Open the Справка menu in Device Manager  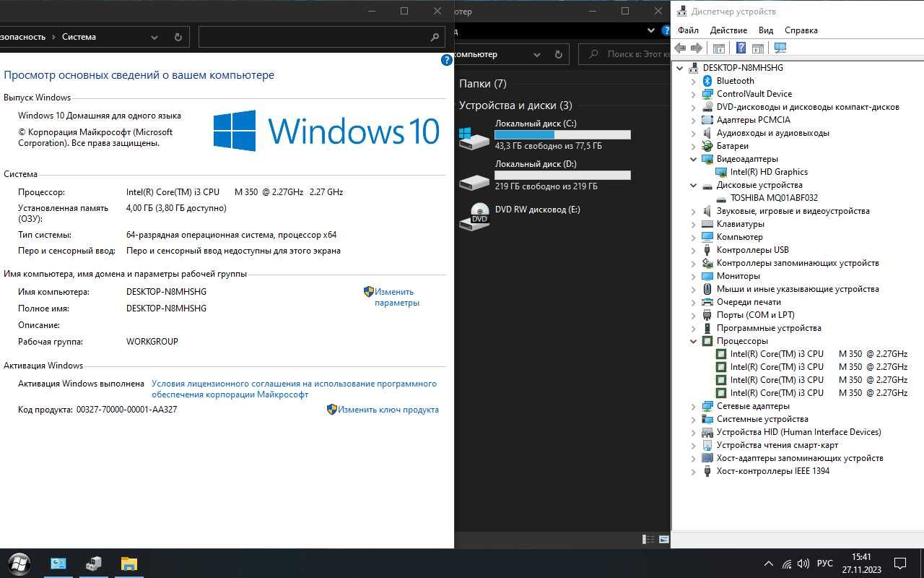(x=801, y=30)
